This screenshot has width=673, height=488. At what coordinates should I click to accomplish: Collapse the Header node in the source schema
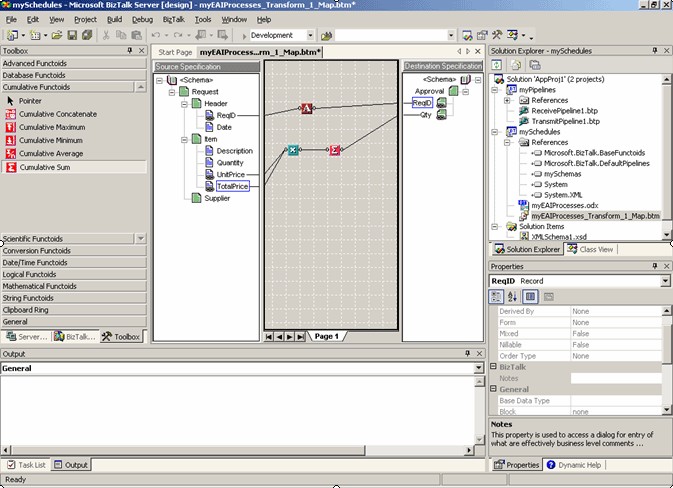(185, 103)
